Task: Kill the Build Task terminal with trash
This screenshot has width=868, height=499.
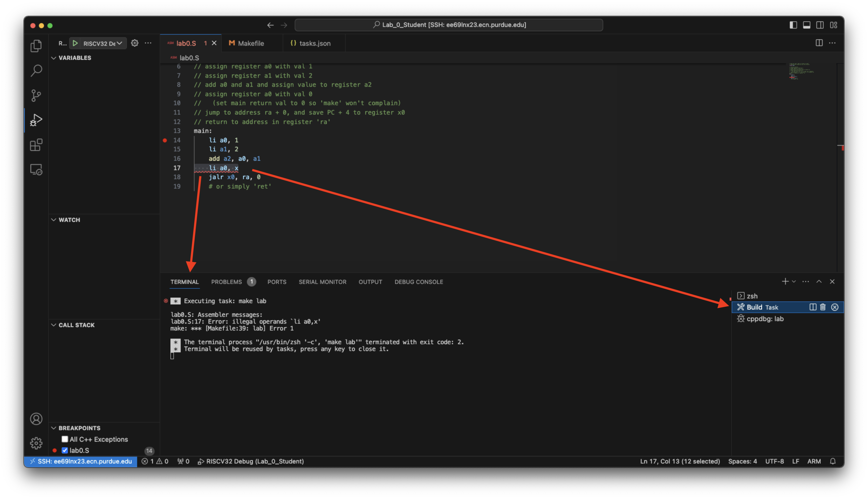Action: (x=823, y=307)
